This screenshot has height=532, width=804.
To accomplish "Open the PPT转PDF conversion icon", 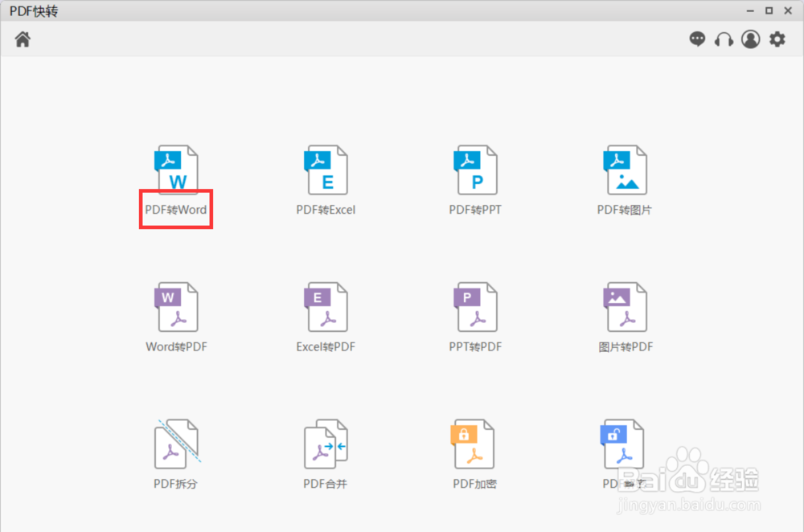I will click(x=475, y=306).
